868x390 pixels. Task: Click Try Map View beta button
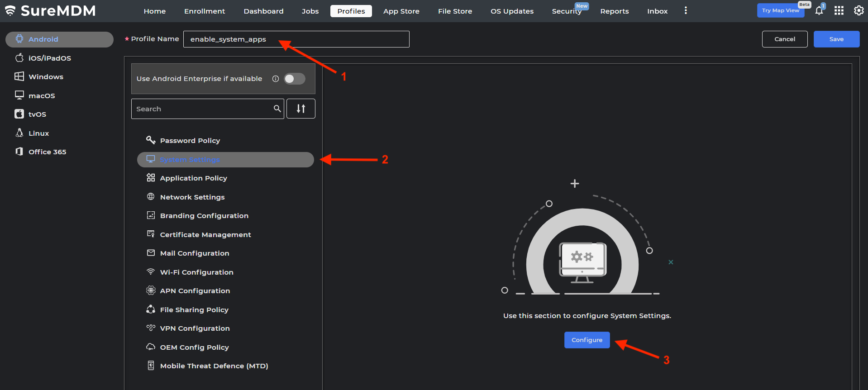click(x=780, y=11)
